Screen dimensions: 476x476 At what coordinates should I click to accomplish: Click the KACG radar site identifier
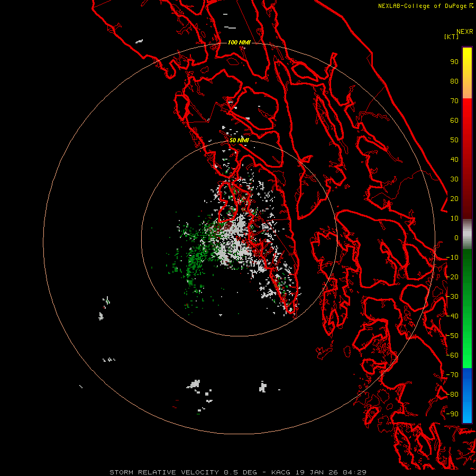coord(281,472)
